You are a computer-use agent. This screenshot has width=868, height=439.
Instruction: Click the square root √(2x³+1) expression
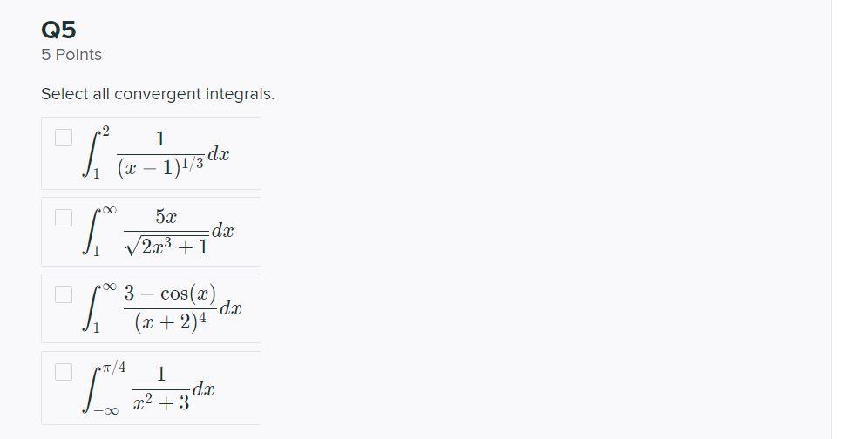coord(166,246)
